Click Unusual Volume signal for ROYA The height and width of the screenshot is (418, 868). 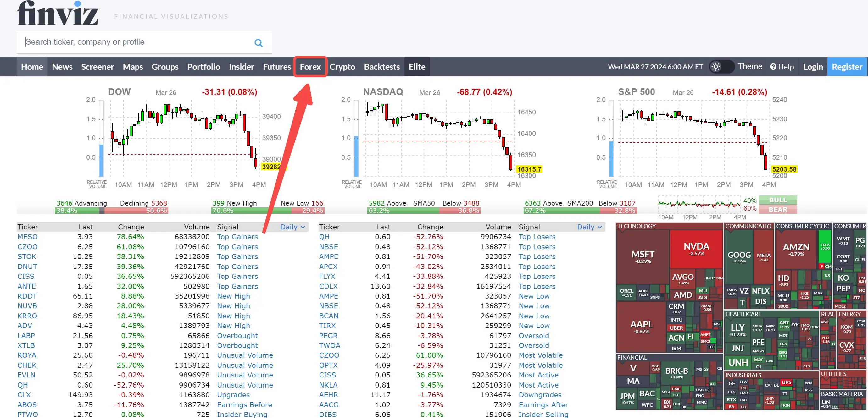point(245,355)
